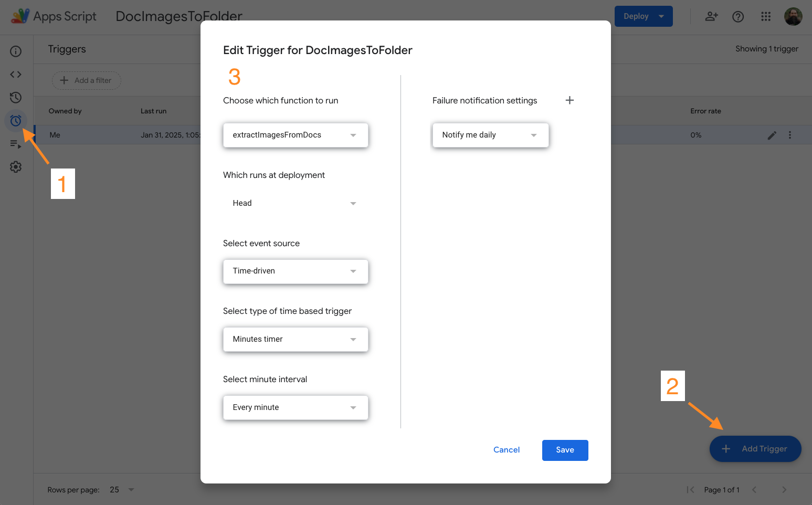Open the Notify me daily dropdown

click(490, 135)
